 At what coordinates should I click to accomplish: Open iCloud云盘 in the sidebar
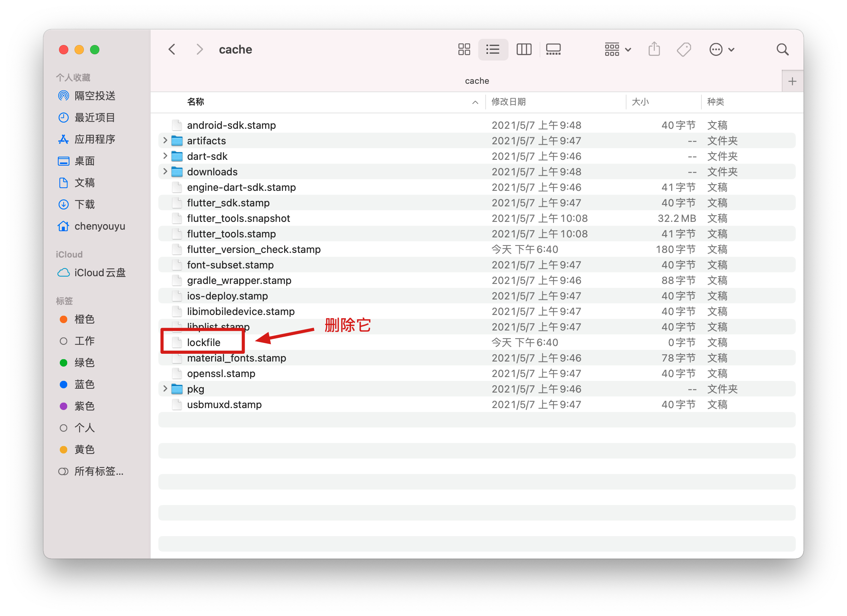[92, 273]
